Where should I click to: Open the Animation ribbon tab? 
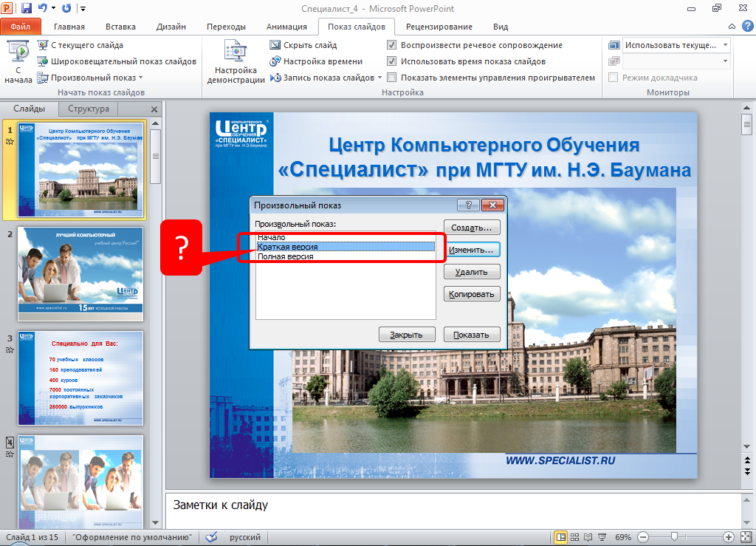[x=287, y=27]
